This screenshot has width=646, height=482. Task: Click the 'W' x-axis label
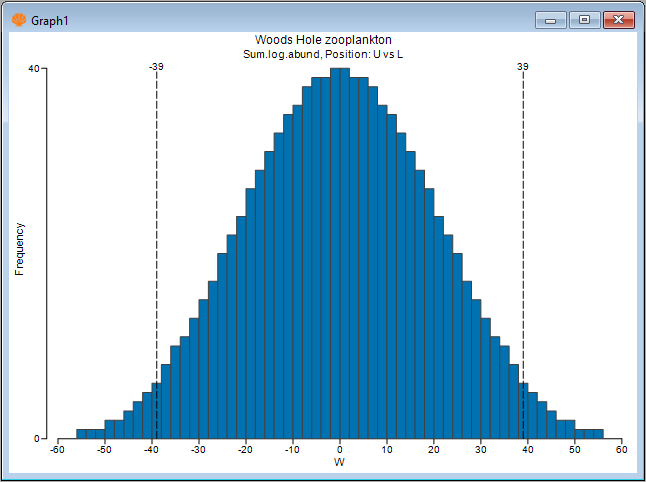(339, 462)
